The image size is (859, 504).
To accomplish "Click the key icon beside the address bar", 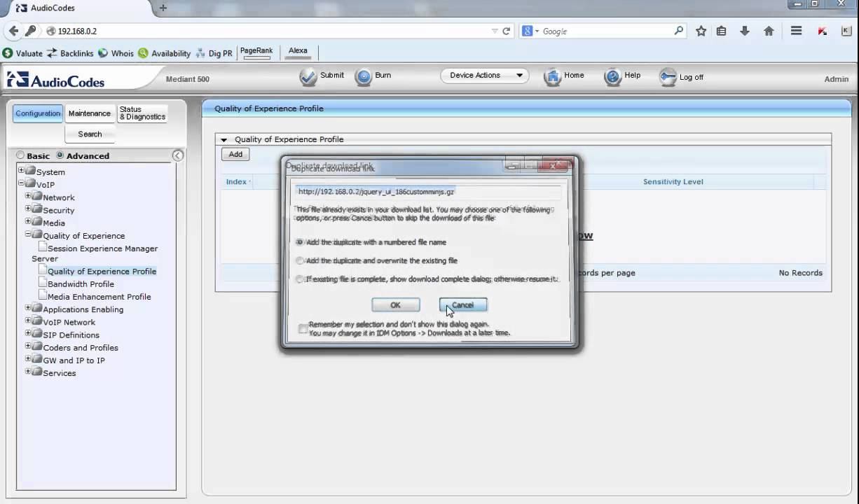I will [x=30, y=31].
